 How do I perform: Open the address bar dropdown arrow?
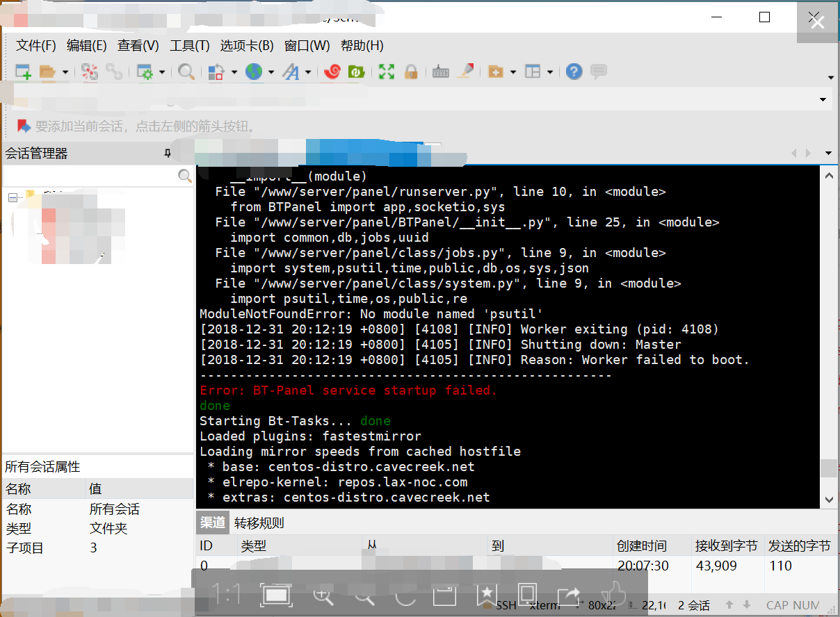[824, 100]
